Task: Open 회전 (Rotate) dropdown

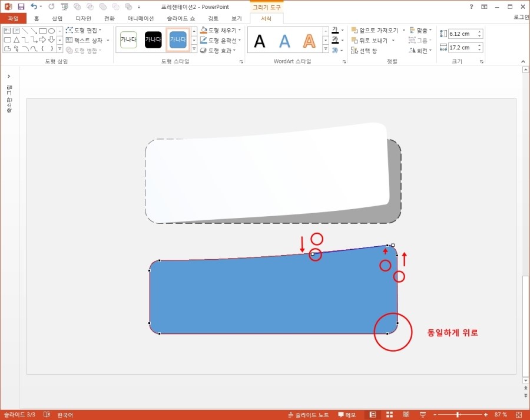Action: point(420,51)
